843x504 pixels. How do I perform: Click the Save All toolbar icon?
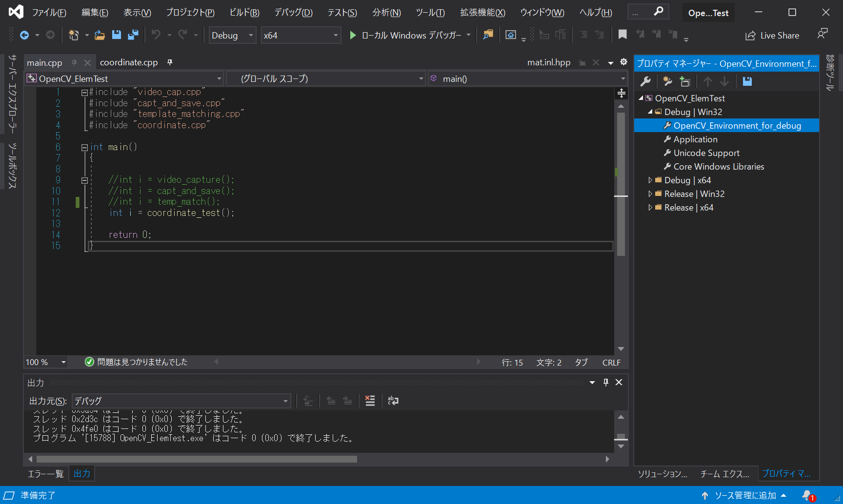[x=133, y=35]
